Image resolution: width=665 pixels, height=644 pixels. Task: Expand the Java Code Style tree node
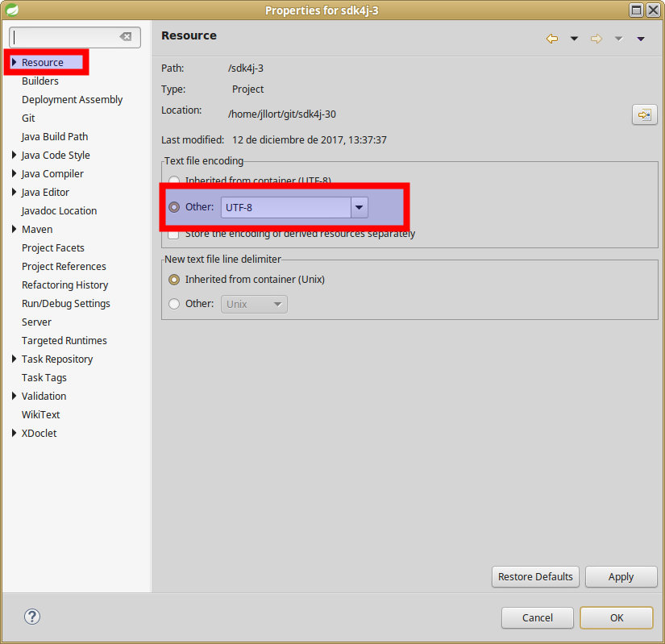(x=14, y=156)
